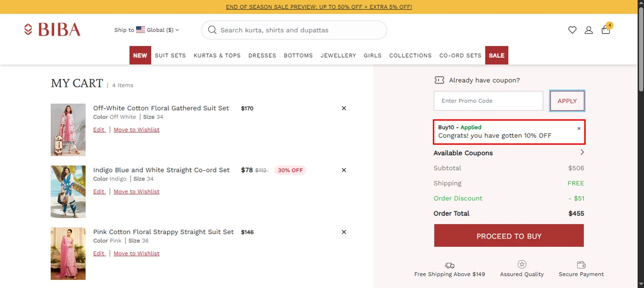This screenshot has height=288, width=644.
Task: Click PROCEED TO BUY button
Action: pyautogui.click(x=509, y=236)
